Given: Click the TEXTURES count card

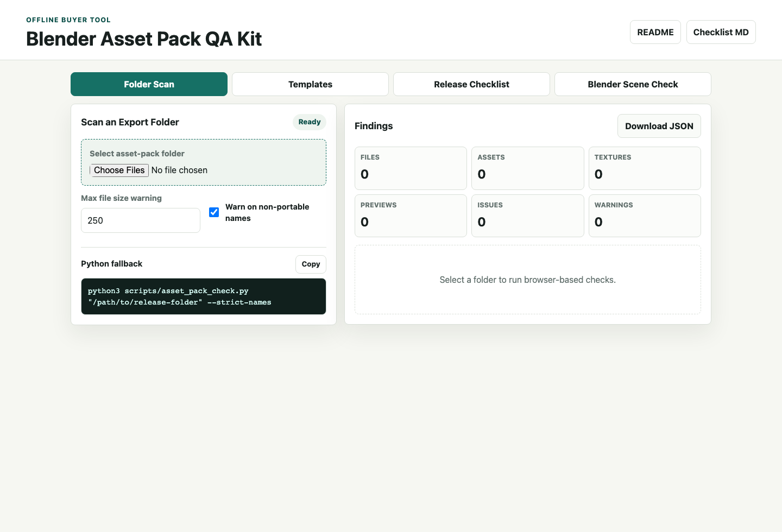Looking at the screenshot, I should pyautogui.click(x=645, y=168).
